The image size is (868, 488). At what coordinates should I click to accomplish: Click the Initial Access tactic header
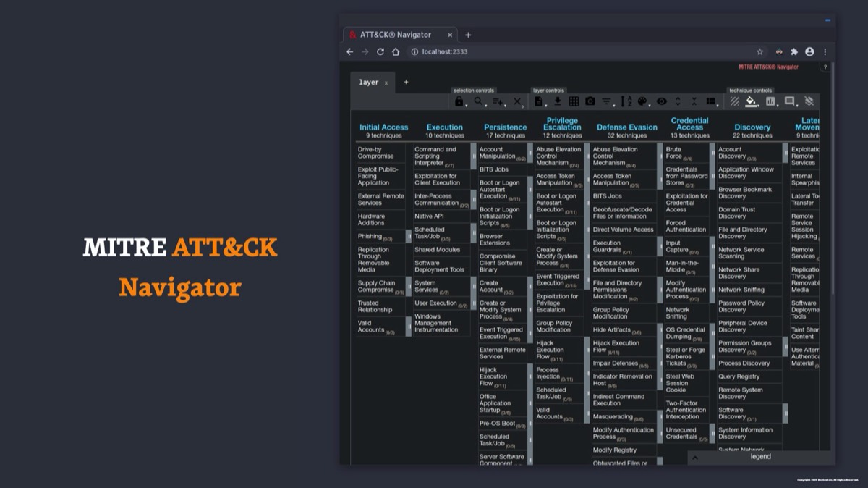[383, 127]
